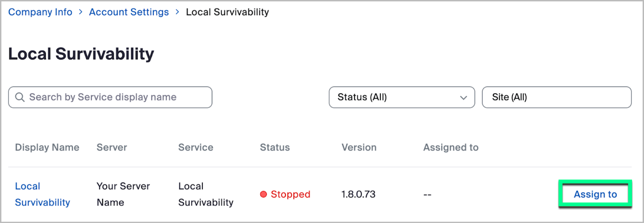Click the Service column header
Screen dimensions: 644x223
(196, 147)
